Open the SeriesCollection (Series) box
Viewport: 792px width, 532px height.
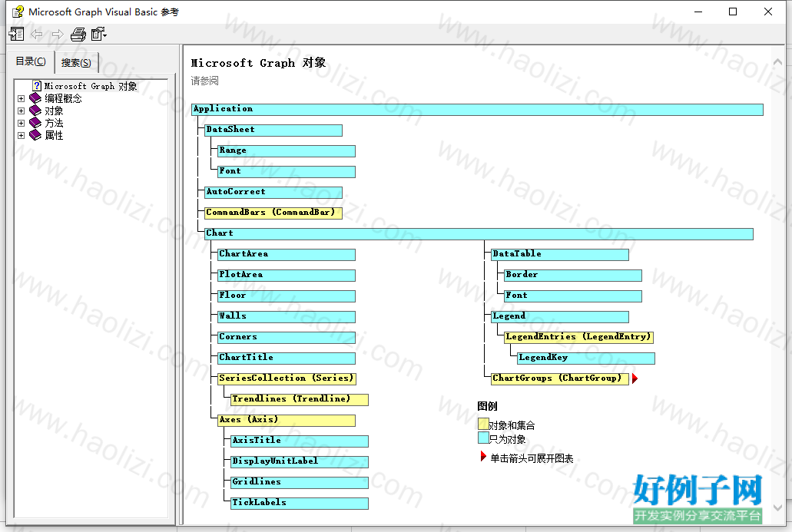(x=287, y=378)
